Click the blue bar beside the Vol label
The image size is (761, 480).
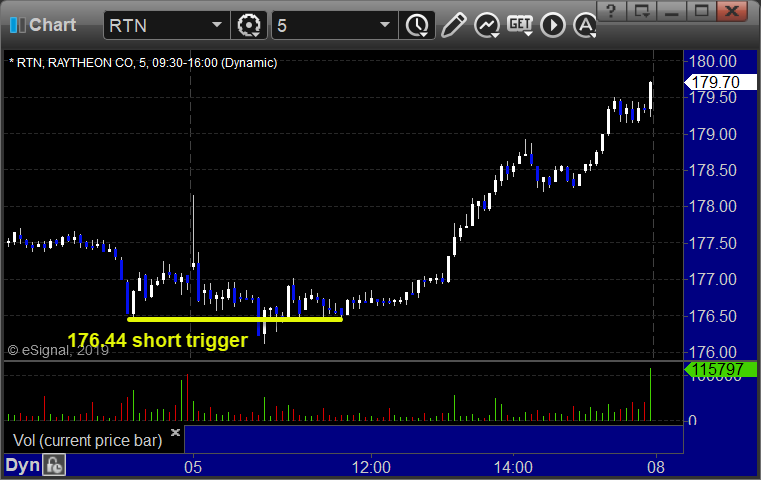pos(433,439)
